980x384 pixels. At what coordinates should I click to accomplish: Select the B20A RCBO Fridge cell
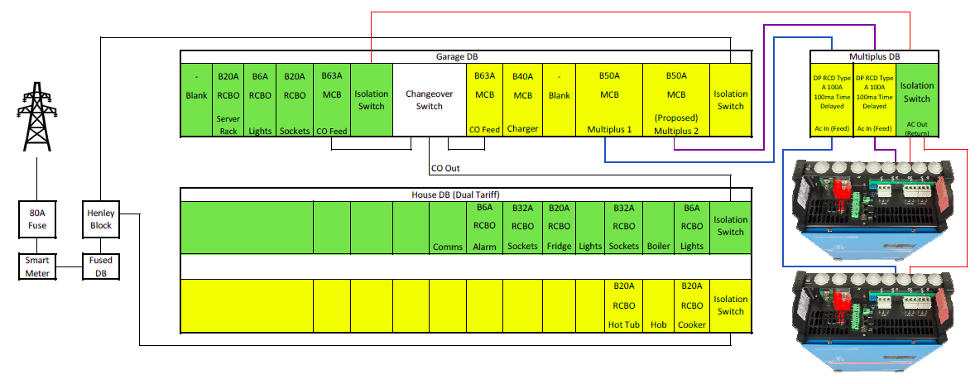pos(559,227)
